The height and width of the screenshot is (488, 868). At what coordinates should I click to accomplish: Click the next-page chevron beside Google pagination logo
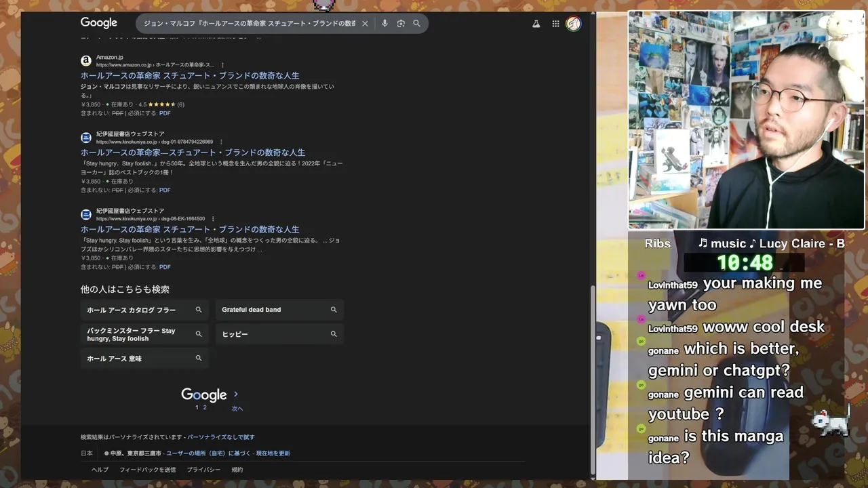click(x=236, y=394)
